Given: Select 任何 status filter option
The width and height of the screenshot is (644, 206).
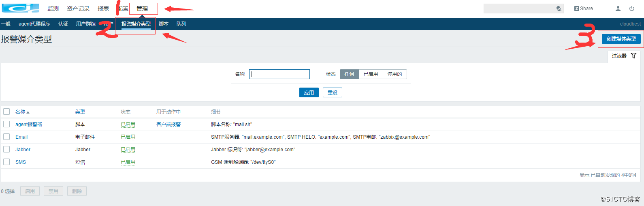Looking at the screenshot, I should [350, 74].
